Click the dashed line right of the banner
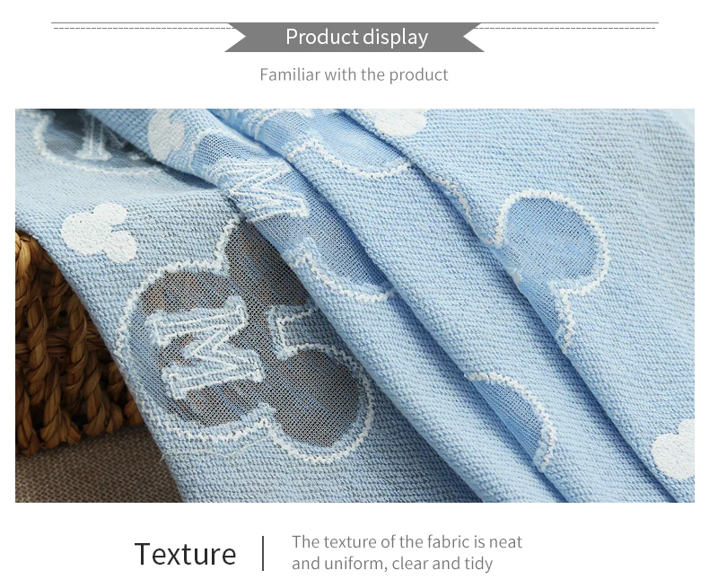 point(565,28)
